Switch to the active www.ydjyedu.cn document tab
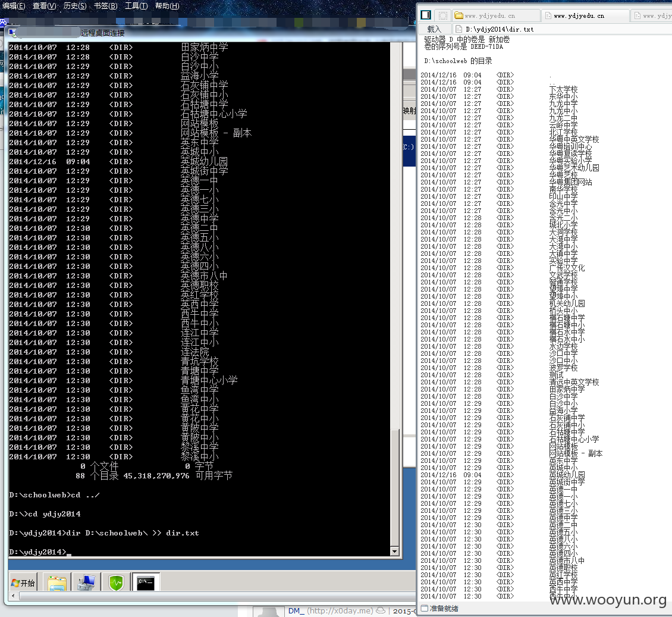The height and width of the screenshot is (617, 672). click(585, 15)
